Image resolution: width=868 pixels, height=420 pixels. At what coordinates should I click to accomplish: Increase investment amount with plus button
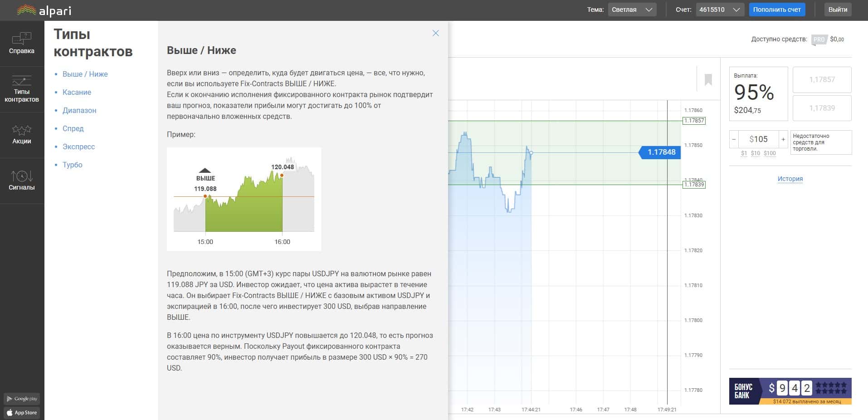tap(783, 139)
